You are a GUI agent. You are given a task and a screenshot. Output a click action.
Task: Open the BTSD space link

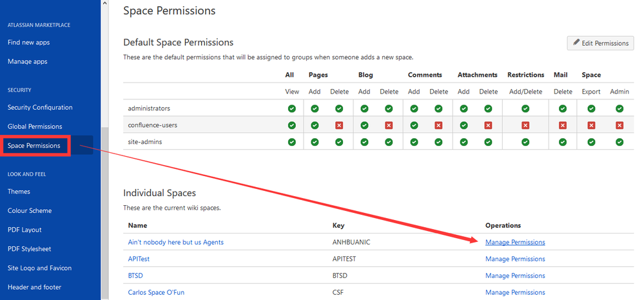pyautogui.click(x=135, y=275)
